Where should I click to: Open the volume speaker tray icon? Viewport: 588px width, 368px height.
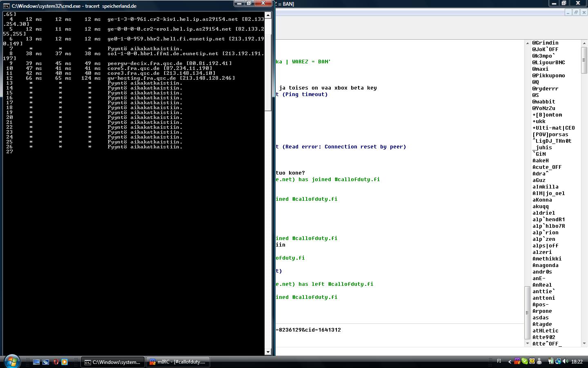point(565,361)
